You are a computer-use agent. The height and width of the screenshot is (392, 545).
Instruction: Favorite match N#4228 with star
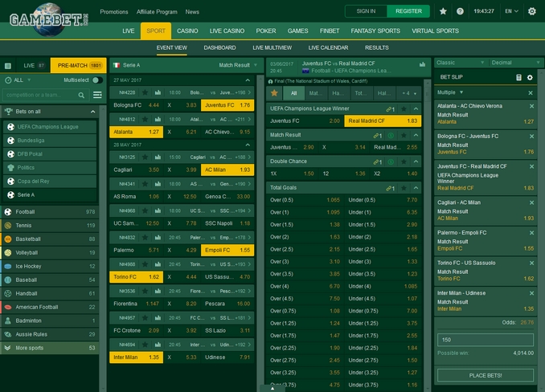145,92
